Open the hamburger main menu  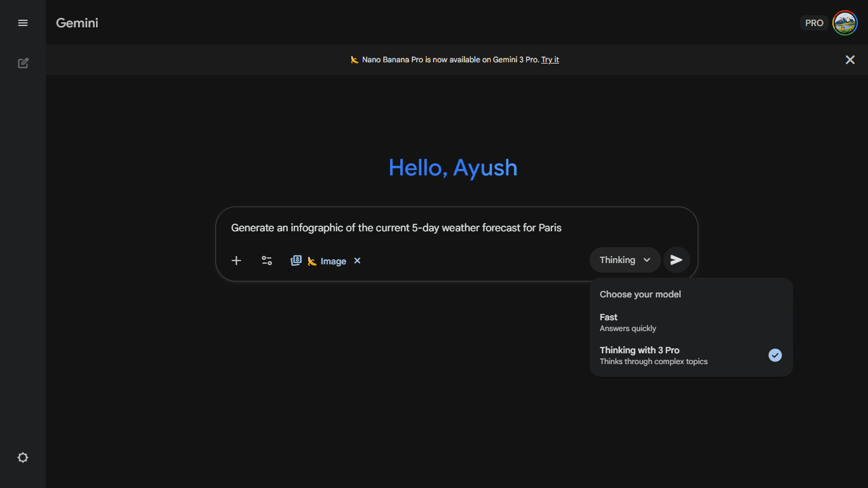pyautogui.click(x=23, y=23)
